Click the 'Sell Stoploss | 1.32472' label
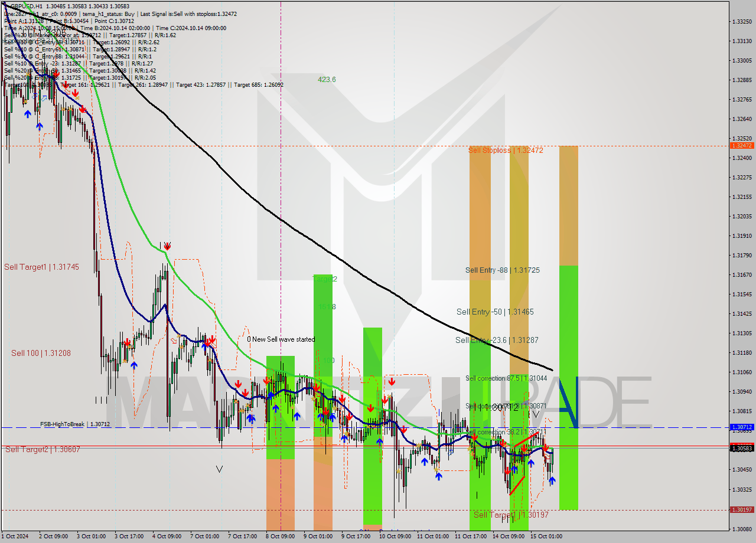 (506, 151)
